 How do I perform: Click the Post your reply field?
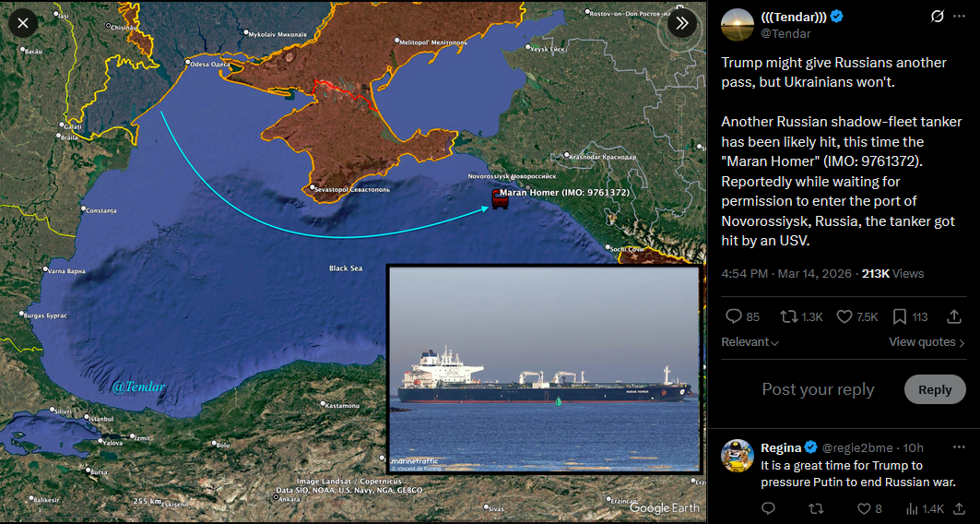pos(818,389)
